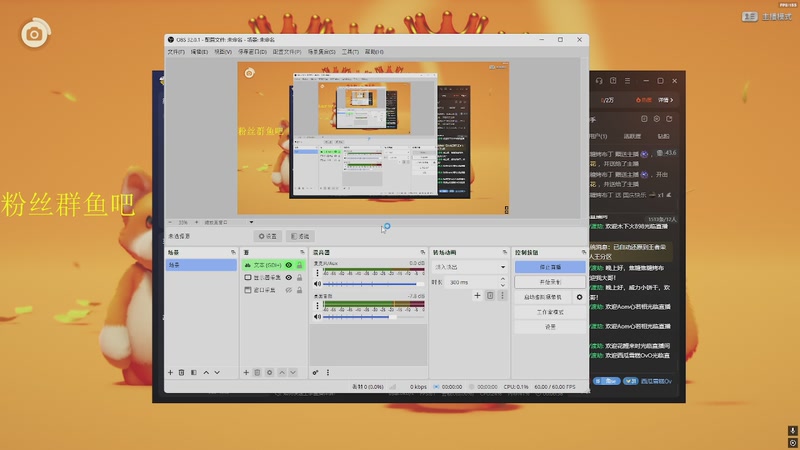Open the 视图(V) menu
This screenshot has height=450, width=800.
tap(222, 52)
